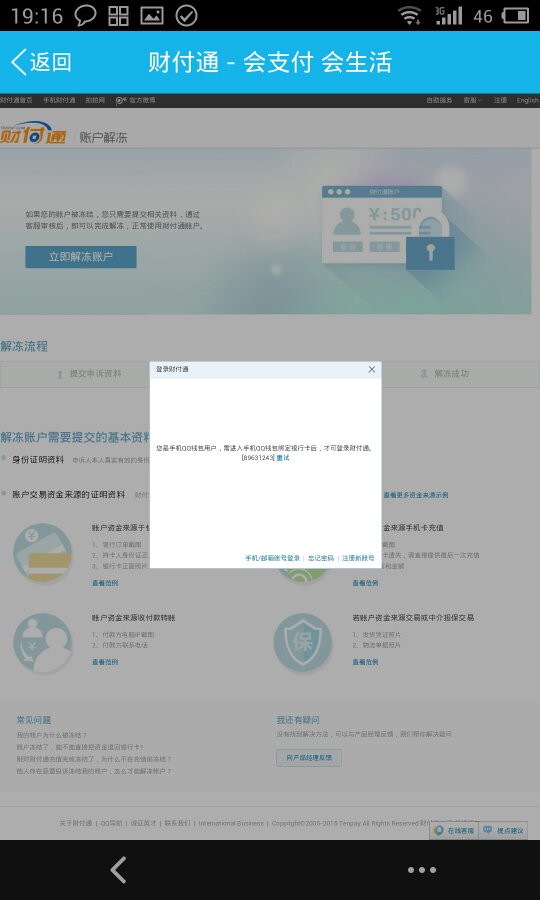Click the Weibo icon beside 官方微博
The height and width of the screenshot is (900, 540).
(x=119, y=101)
